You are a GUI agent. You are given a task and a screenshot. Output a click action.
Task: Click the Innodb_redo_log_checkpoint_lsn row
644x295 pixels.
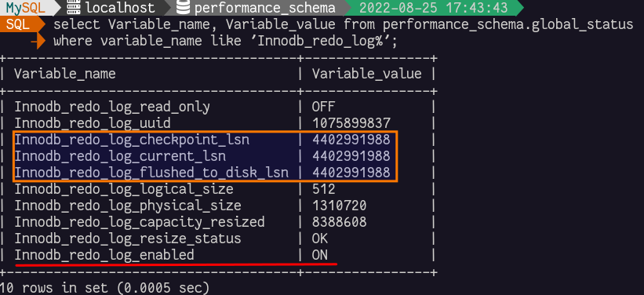(x=218, y=140)
